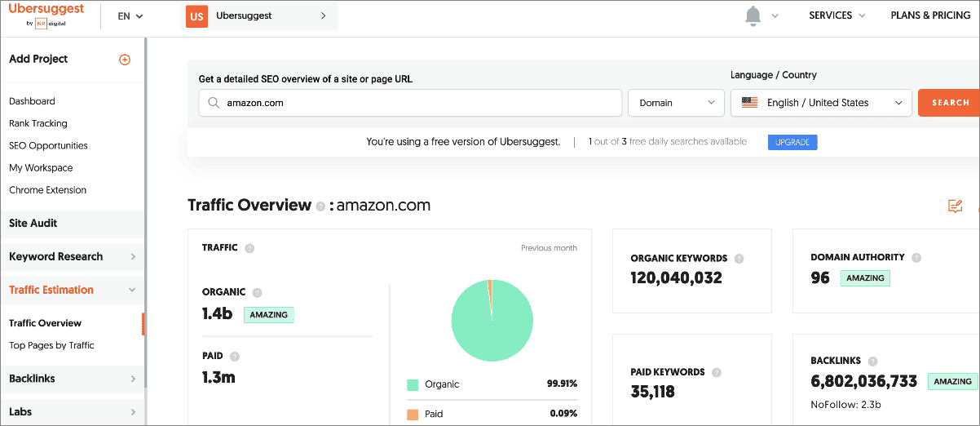Screen dimensions: 980x426
Task: Click the US project badge icon
Action: (x=196, y=16)
